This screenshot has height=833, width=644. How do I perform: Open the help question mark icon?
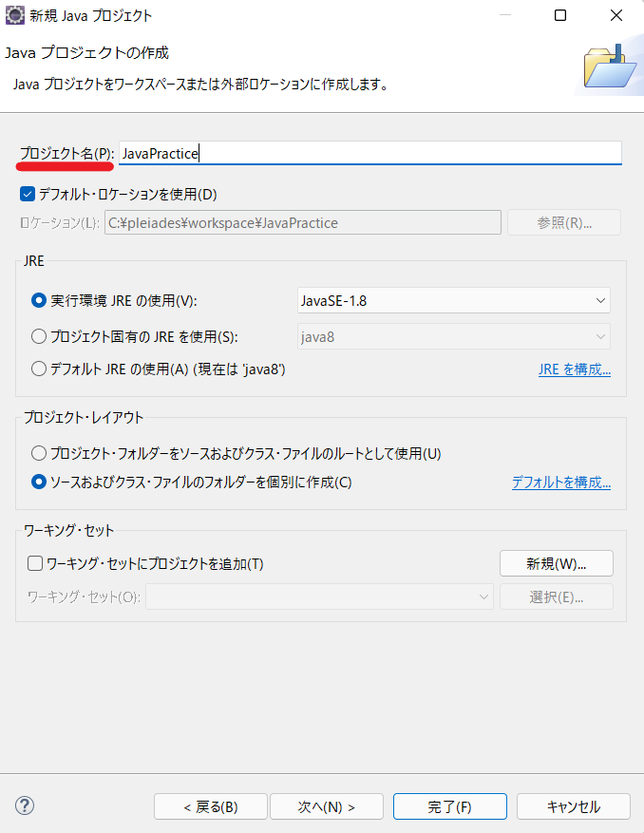click(x=25, y=805)
